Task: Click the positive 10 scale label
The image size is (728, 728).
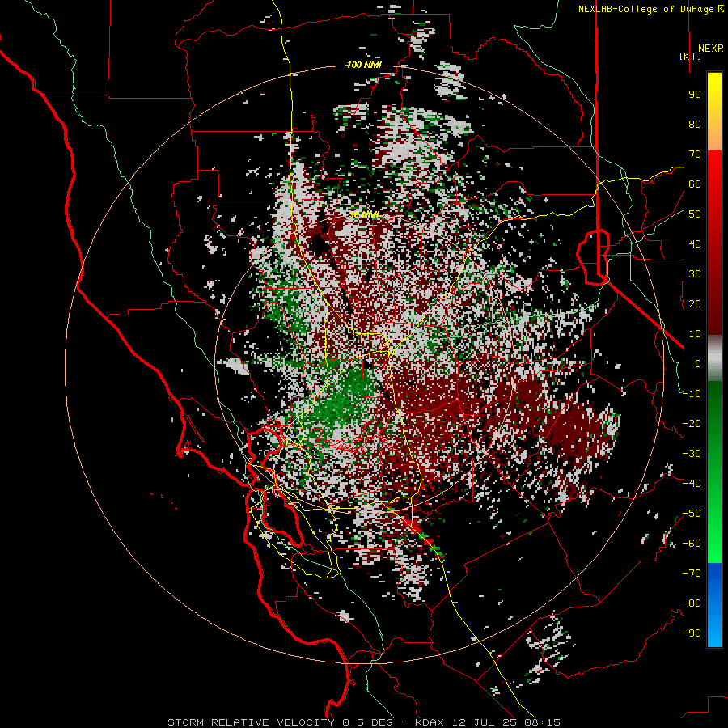Action: coord(695,334)
